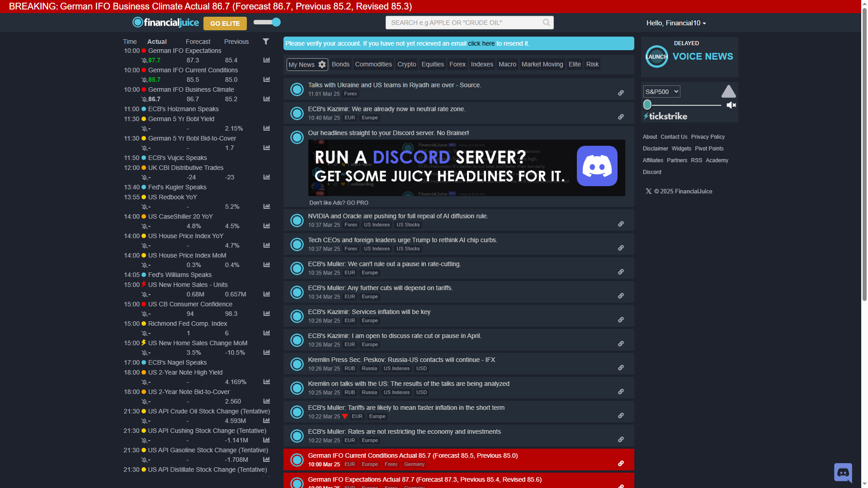Click the search magnifier icon

point(546,23)
